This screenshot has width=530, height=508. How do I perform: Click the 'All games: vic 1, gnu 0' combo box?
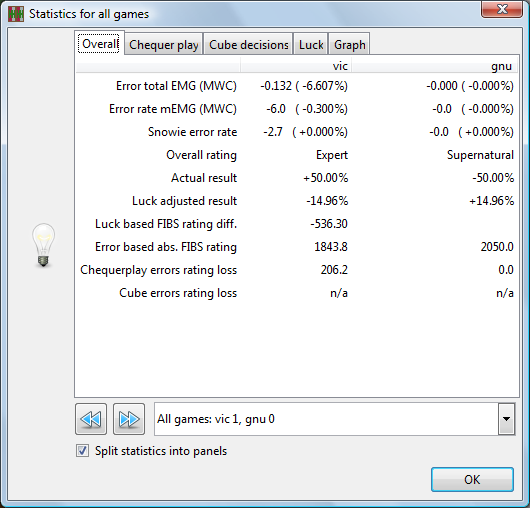335,419
